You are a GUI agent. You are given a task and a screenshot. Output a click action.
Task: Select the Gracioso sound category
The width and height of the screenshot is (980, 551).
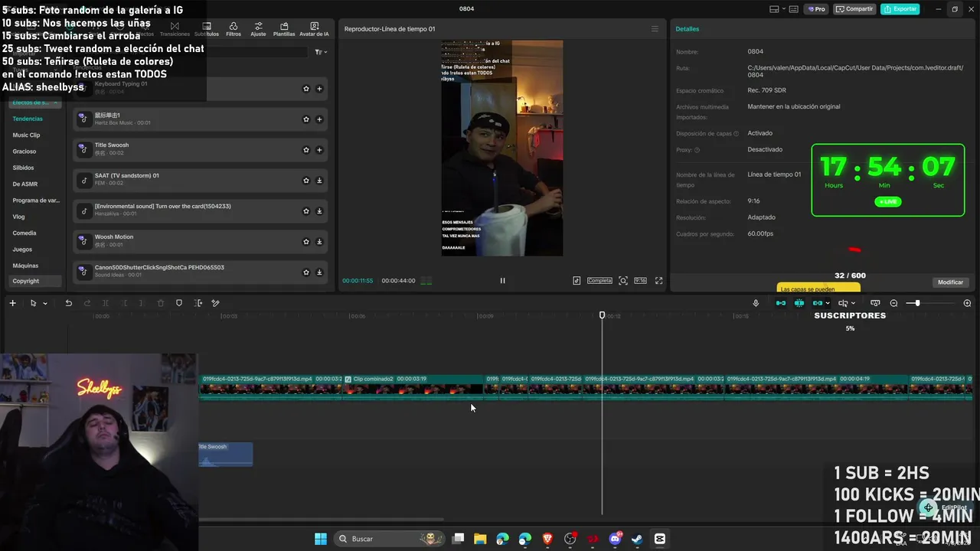(x=24, y=152)
